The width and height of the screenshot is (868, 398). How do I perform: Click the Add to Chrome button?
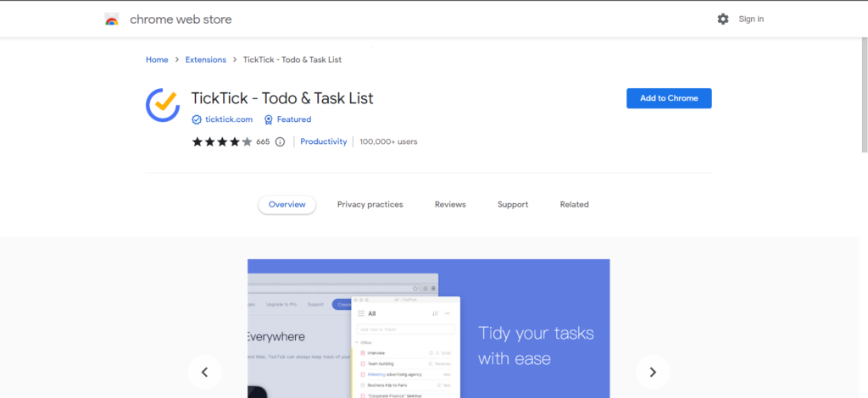(x=669, y=98)
